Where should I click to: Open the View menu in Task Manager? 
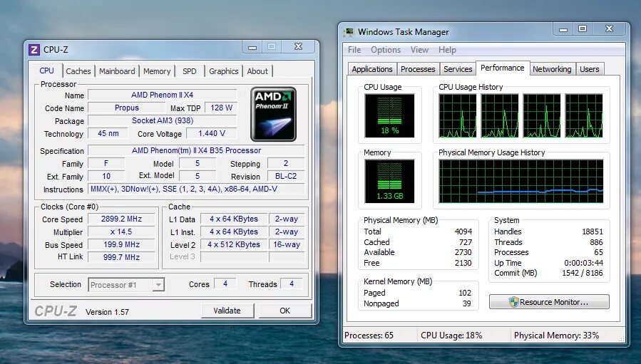tap(419, 50)
